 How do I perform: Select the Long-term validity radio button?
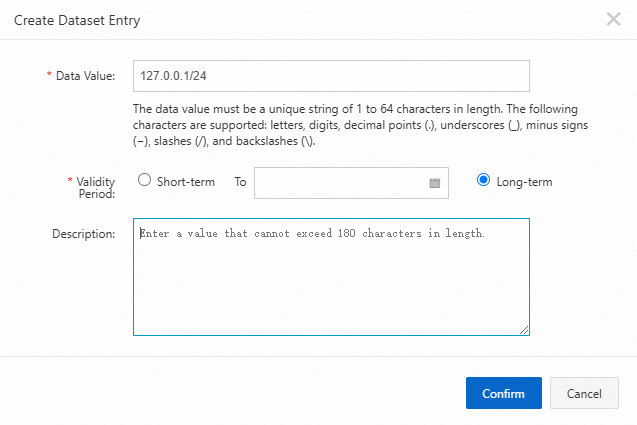pos(484,181)
